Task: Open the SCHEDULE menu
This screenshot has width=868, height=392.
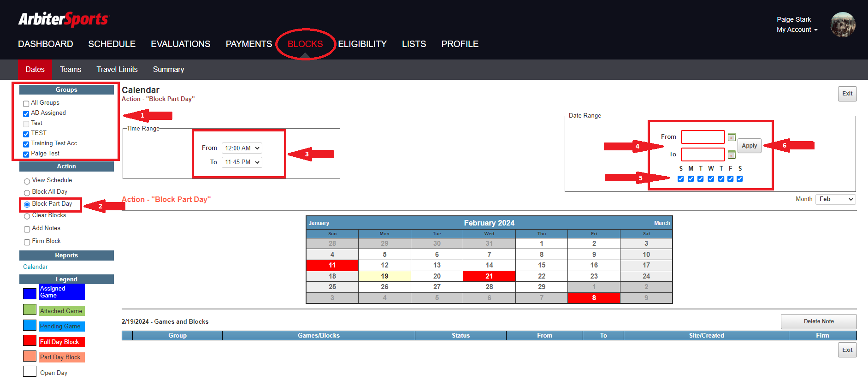Action: click(x=112, y=44)
